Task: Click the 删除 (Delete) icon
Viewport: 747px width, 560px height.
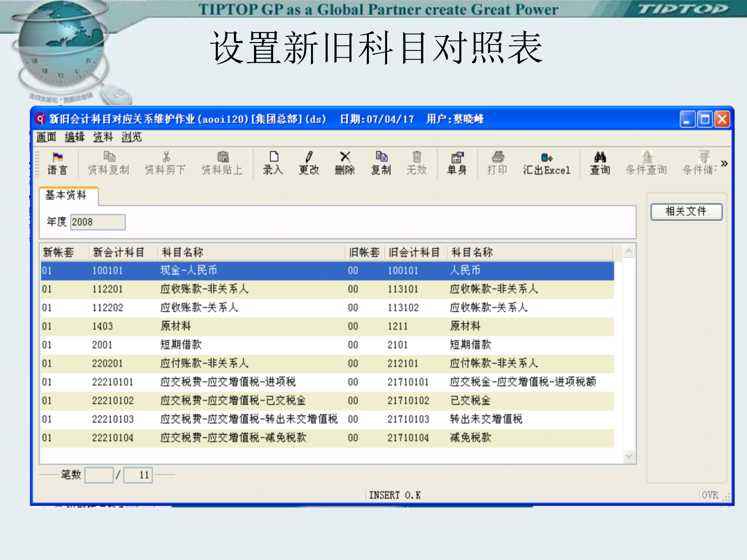Action: coord(344,163)
